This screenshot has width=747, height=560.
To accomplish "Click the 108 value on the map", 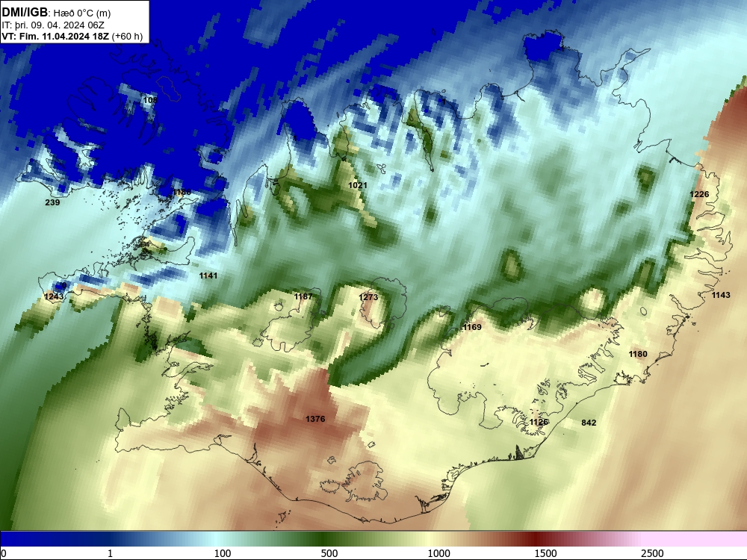I will 150,100.
